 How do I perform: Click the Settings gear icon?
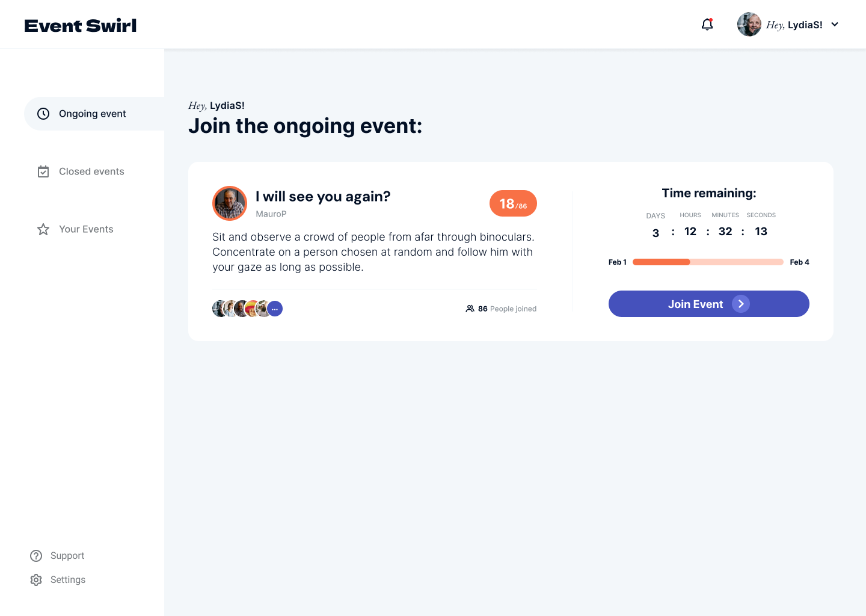point(36,580)
